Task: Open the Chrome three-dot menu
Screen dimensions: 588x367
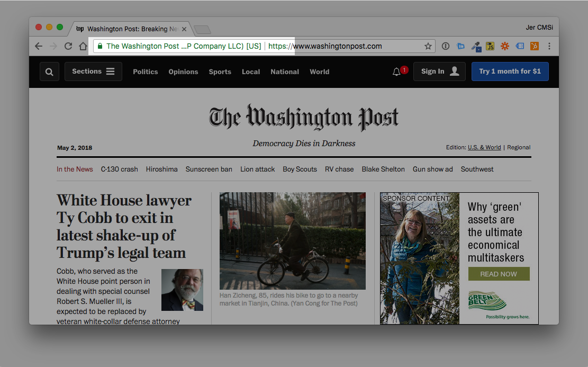Action: (x=549, y=46)
